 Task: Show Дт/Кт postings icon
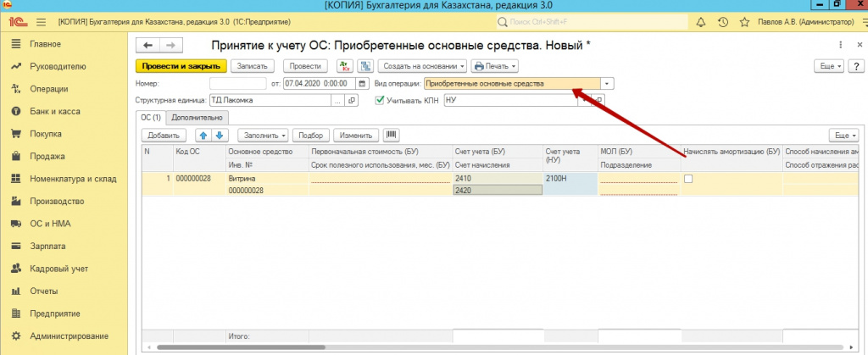345,66
